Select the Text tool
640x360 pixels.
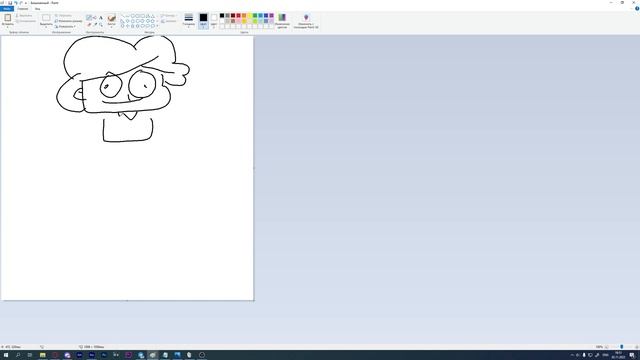point(101,18)
